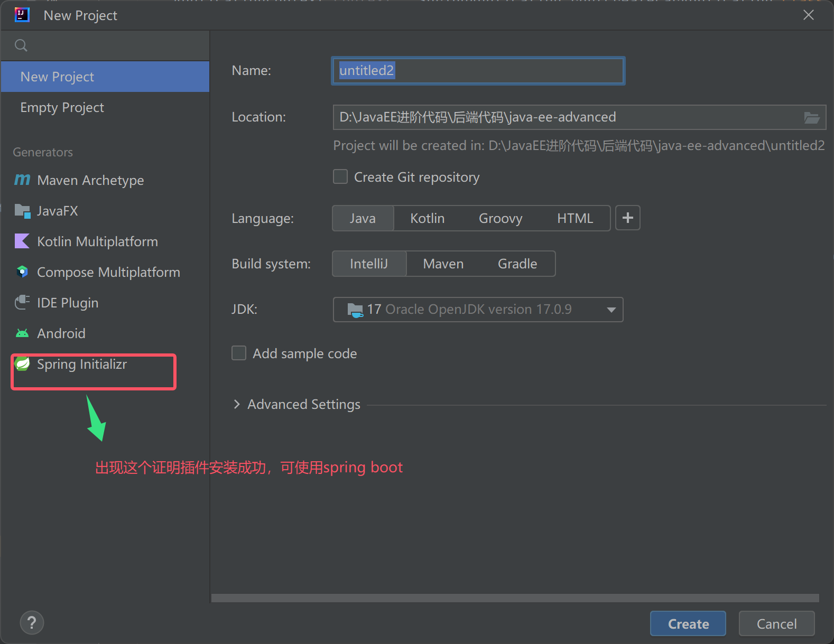834x644 pixels.
Task: Click the sidebar search field
Action: pos(105,45)
